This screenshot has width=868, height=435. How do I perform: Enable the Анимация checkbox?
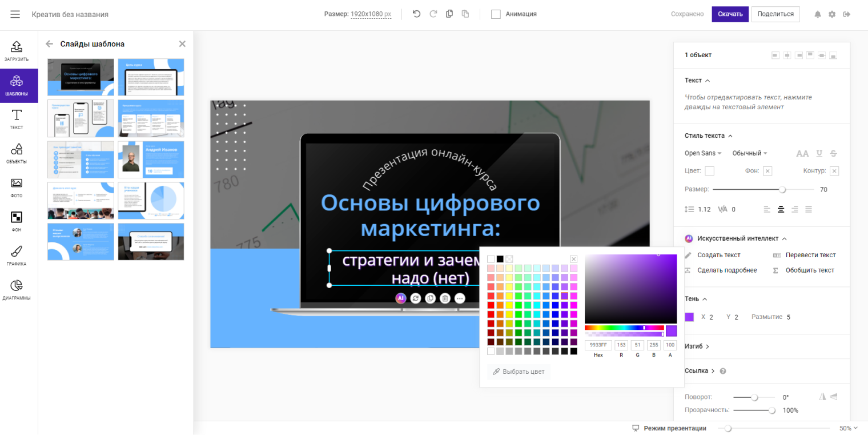pos(496,14)
